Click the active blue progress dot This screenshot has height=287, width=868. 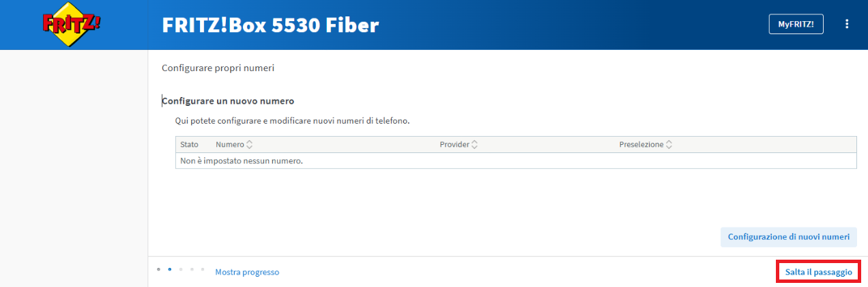point(169,269)
